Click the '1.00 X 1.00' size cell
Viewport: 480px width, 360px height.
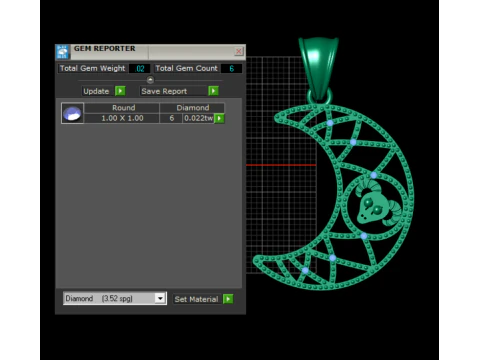click(122, 118)
